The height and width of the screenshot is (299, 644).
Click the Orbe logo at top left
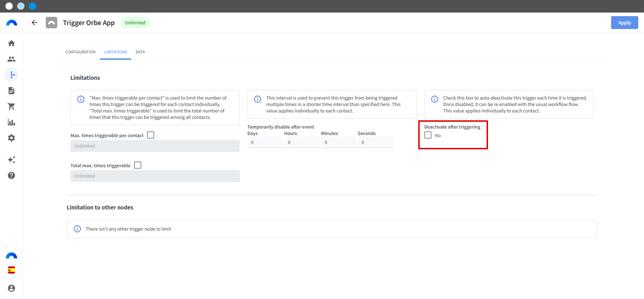point(11,23)
